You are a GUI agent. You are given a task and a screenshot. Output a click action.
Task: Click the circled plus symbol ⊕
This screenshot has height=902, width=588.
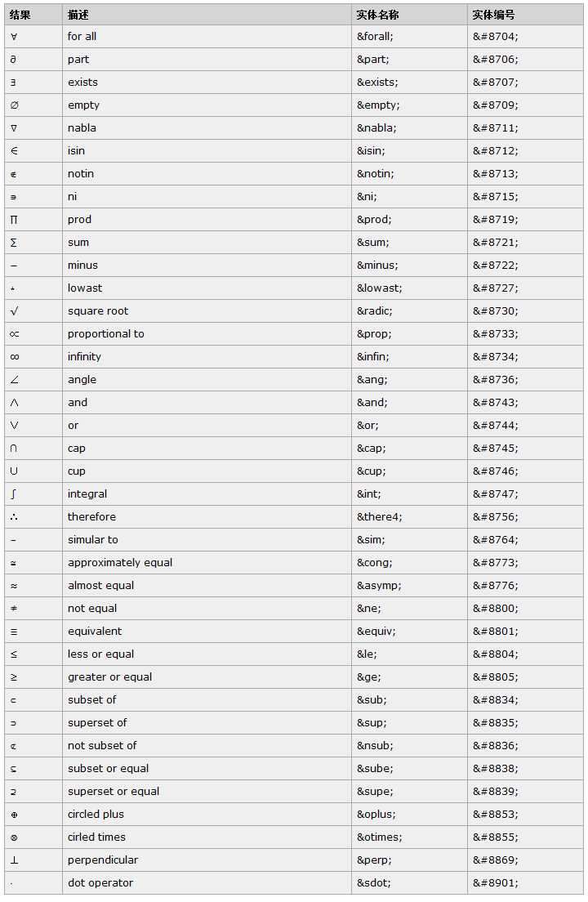click(14, 815)
